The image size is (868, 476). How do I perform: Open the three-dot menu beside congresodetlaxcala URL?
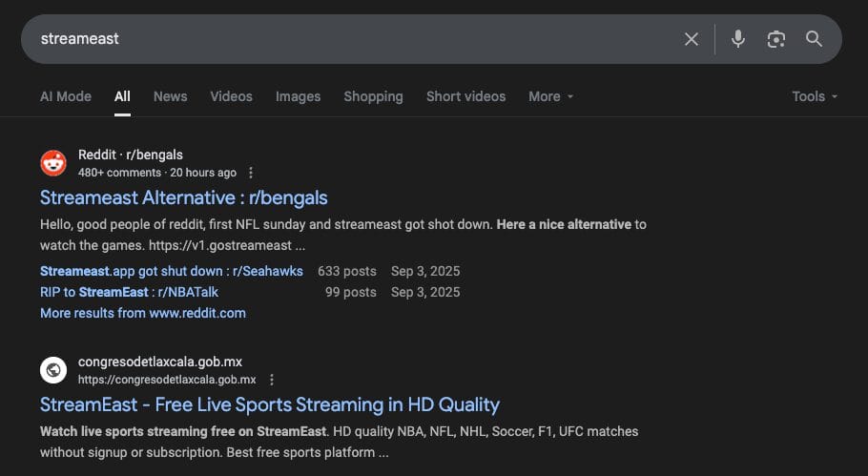point(271,380)
